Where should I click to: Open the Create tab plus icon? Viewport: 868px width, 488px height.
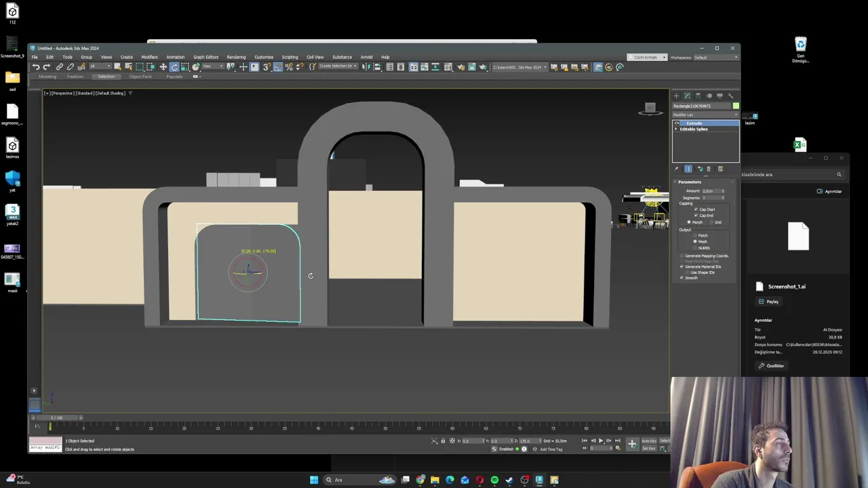pyautogui.click(x=676, y=96)
